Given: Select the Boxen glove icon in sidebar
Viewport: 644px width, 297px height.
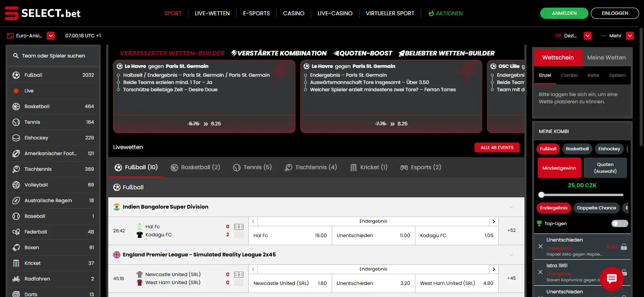Looking at the screenshot, I should tap(16, 248).
